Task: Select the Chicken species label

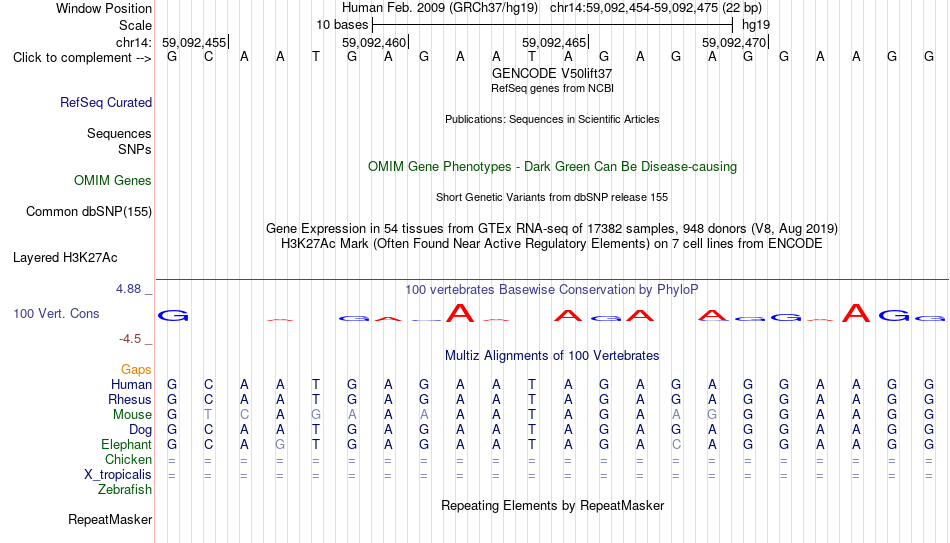Action: (128, 459)
